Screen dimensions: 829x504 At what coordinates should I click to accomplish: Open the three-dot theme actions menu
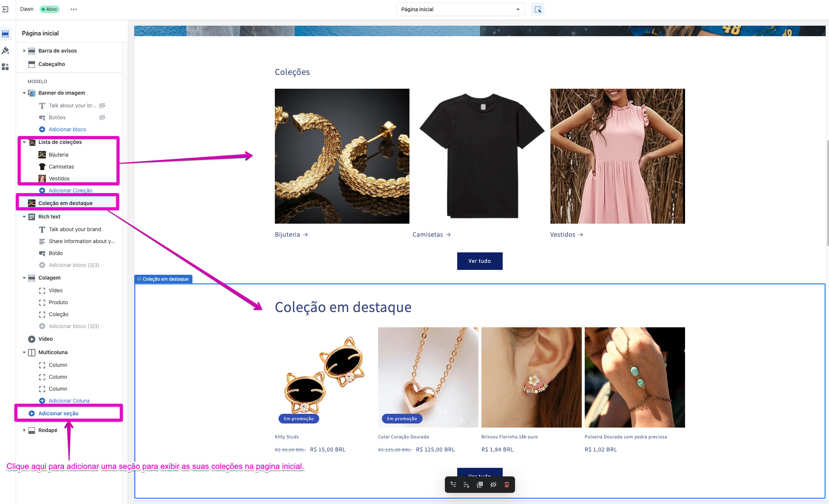[x=74, y=9]
